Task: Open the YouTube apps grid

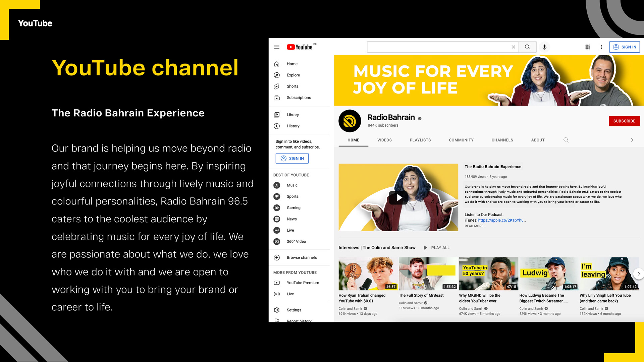Action: click(588, 47)
